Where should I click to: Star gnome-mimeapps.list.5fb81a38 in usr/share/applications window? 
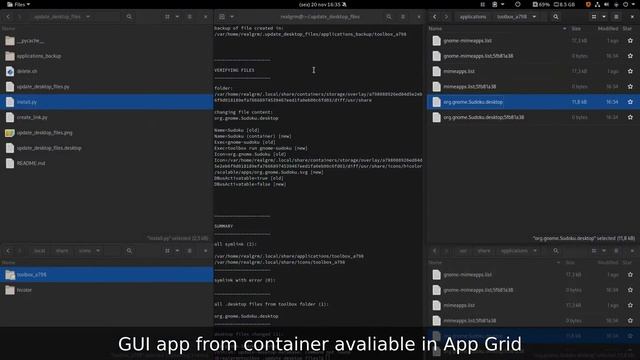(x=630, y=290)
